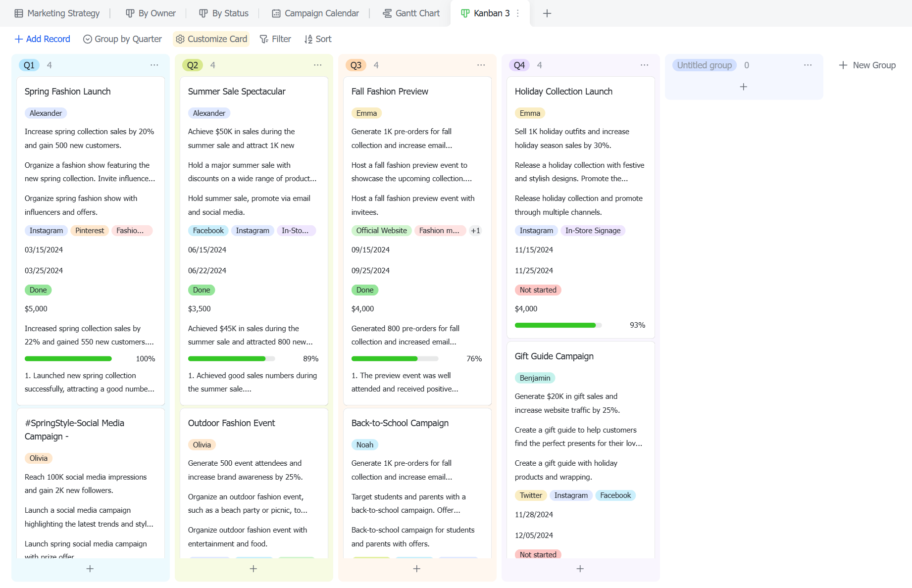This screenshot has width=912, height=588.
Task: Click the Q3 group label
Action: pyautogui.click(x=356, y=65)
